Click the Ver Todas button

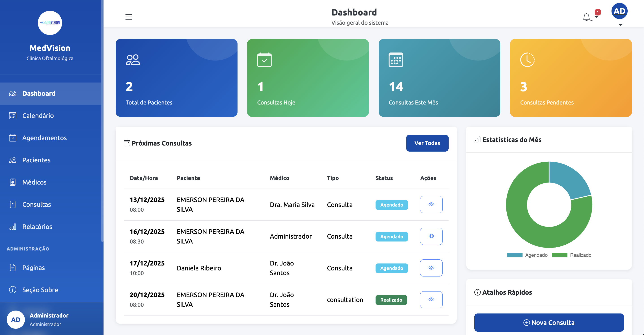pyautogui.click(x=427, y=143)
